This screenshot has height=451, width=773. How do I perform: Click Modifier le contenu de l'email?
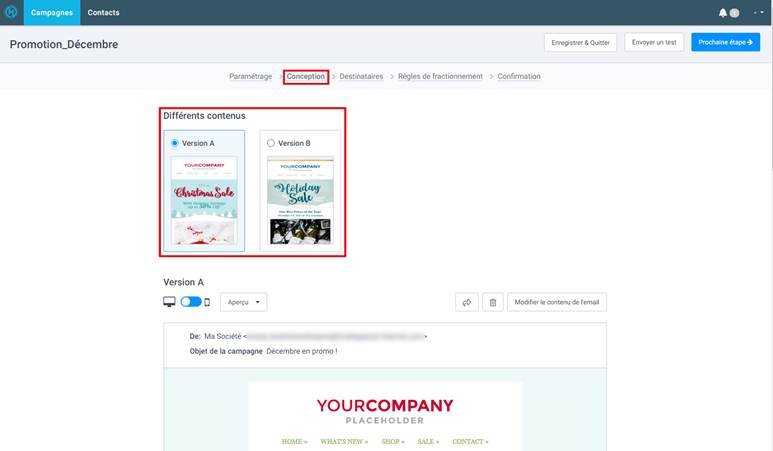(x=557, y=302)
